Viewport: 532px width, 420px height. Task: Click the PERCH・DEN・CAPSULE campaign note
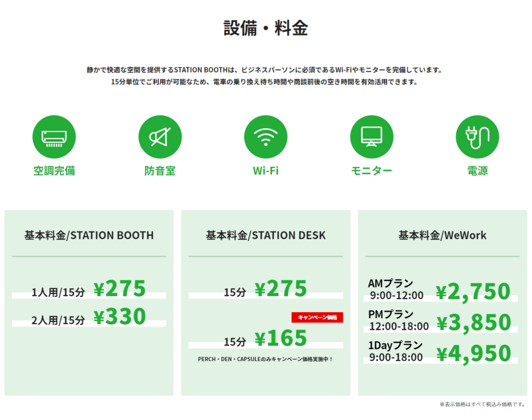click(x=265, y=359)
